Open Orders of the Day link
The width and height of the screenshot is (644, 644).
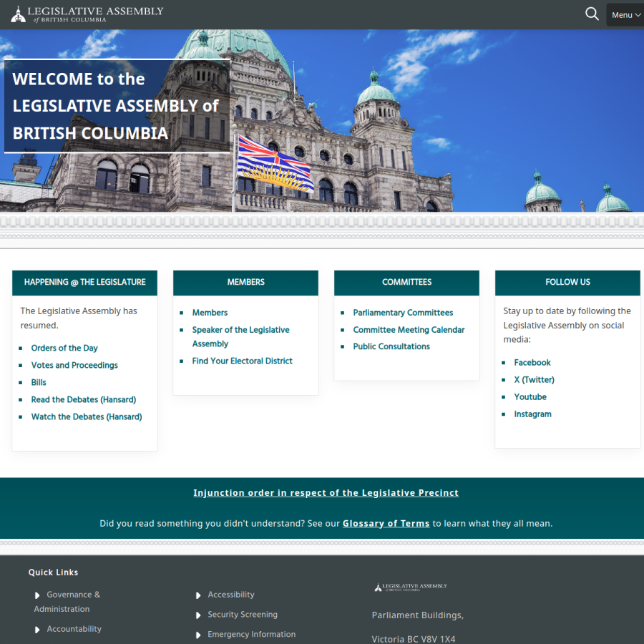[64, 348]
